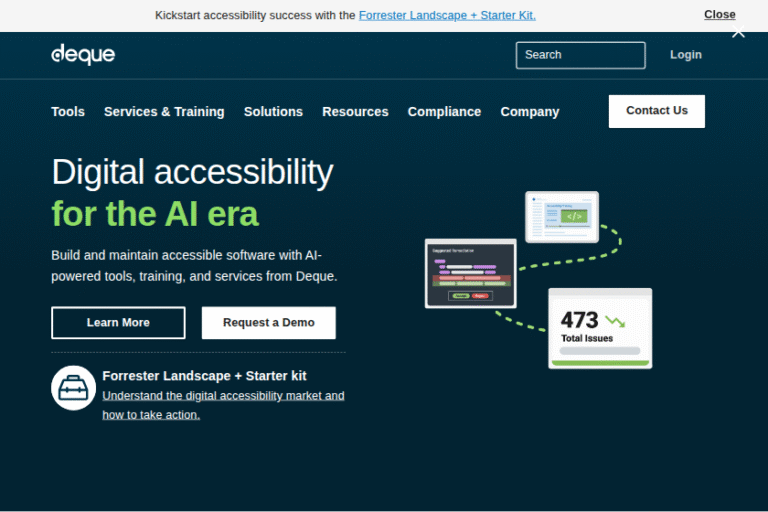Open the Company menu item
Image resolution: width=768 pixels, height=512 pixels.
(x=530, y=112)
